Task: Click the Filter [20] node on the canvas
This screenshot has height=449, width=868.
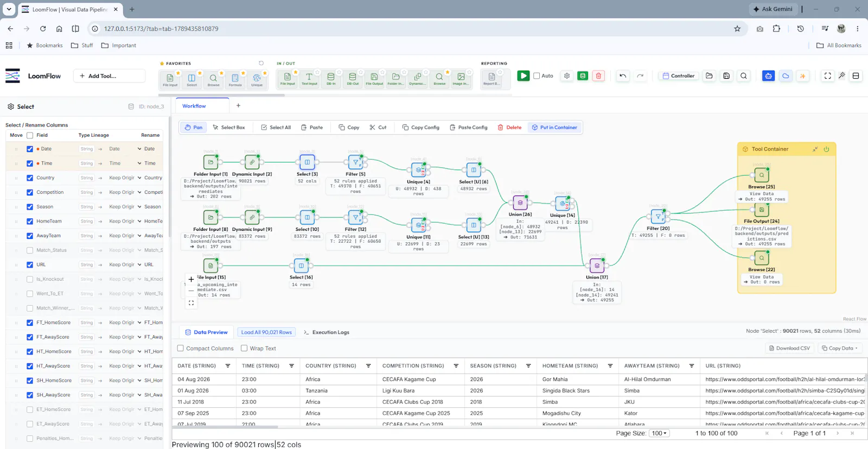Action: [658, 217]
